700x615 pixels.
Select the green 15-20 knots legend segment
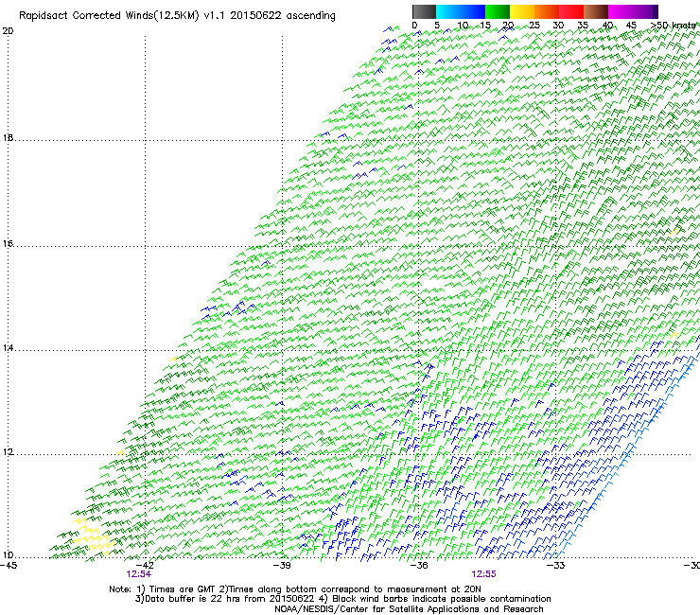498,11
